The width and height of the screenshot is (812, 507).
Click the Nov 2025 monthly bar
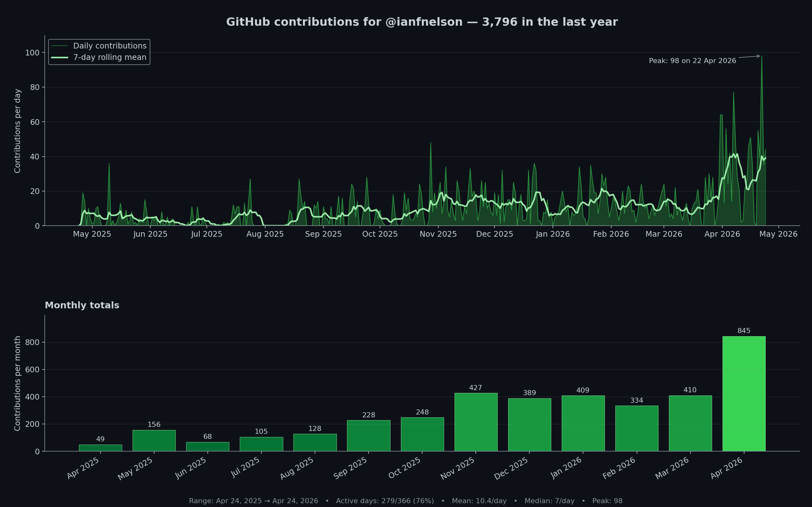476,422
